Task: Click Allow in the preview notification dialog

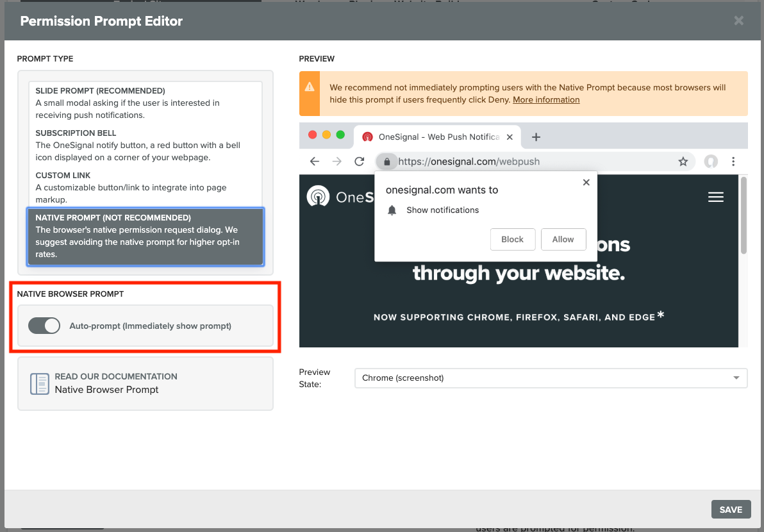Action: (563, 239)
